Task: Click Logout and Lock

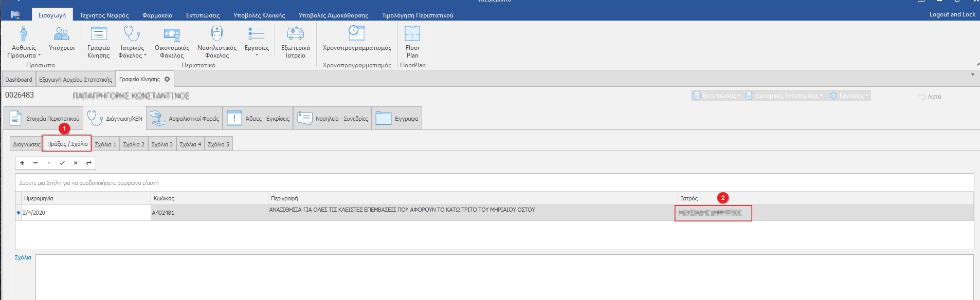Action: coord(952,14)
